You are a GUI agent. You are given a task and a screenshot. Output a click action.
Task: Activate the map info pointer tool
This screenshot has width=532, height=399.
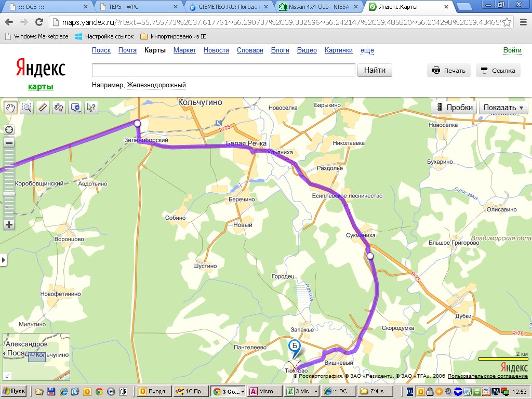[91, 108]
